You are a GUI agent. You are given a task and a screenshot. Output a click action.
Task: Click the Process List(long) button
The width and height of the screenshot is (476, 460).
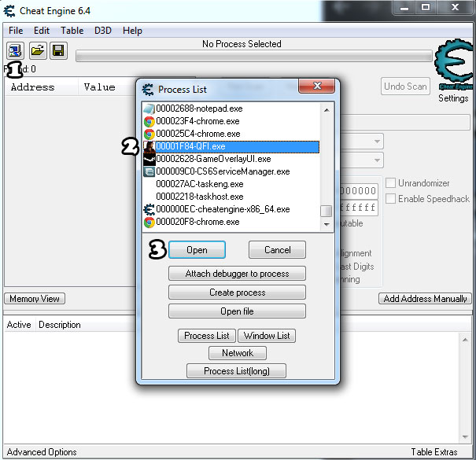[237, 371]
